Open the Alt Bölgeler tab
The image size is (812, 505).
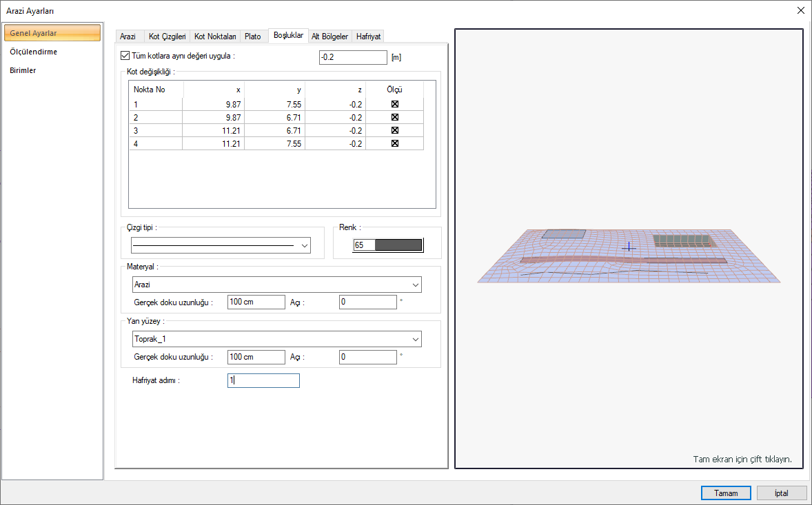click(x=329, y=37)
